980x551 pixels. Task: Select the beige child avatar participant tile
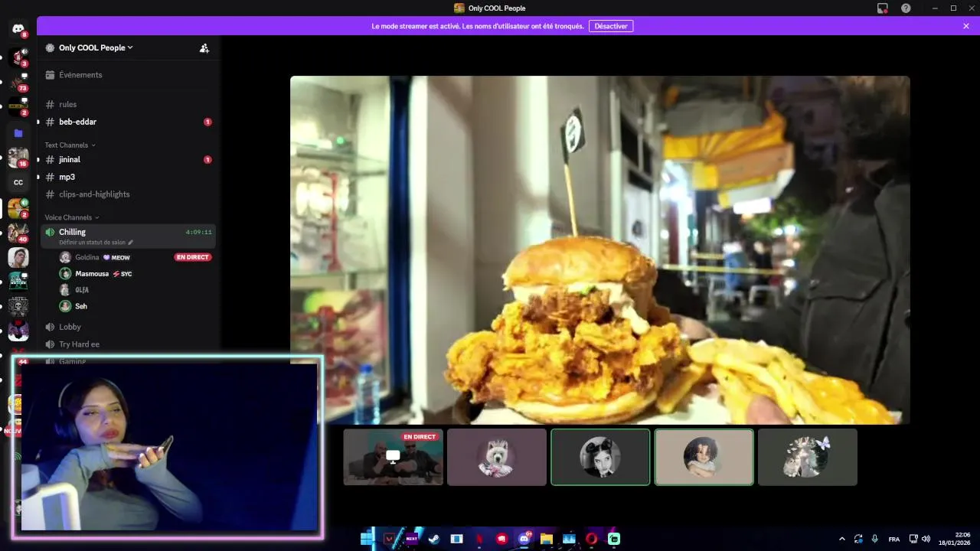(704, 457)
